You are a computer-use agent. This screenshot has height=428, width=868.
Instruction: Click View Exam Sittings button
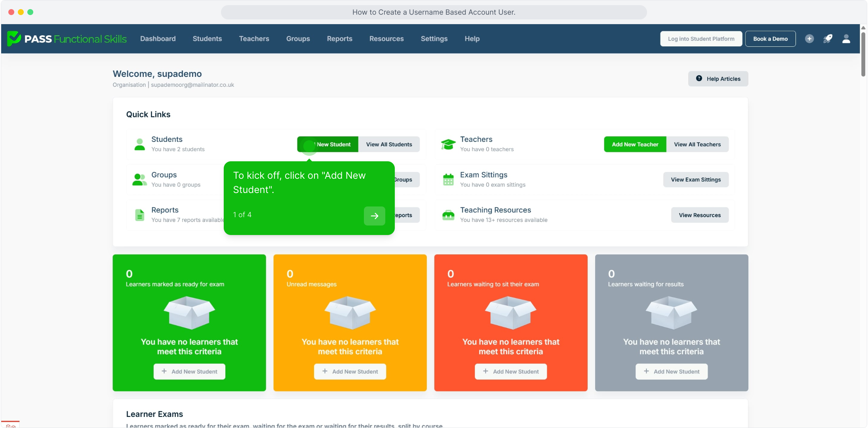tap(696, 180)
